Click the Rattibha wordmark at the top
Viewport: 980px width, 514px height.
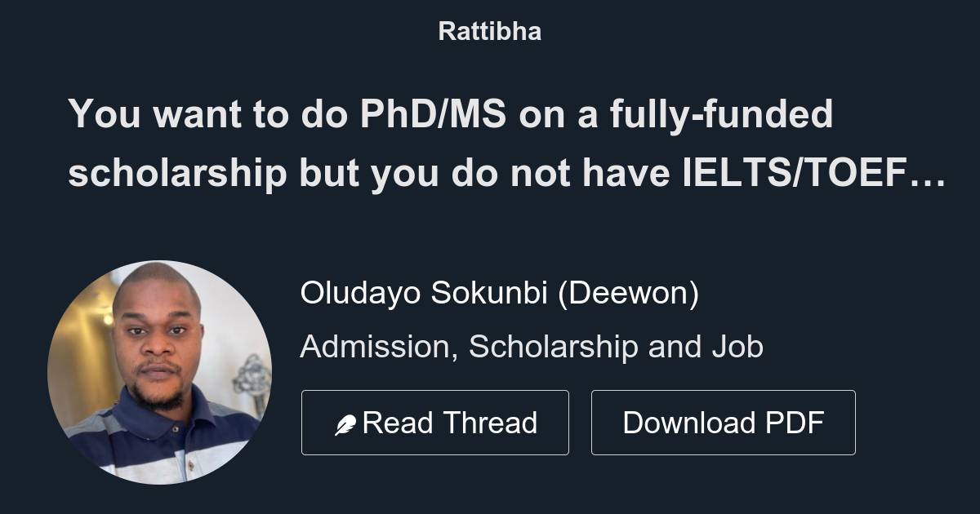click(489, 31)
